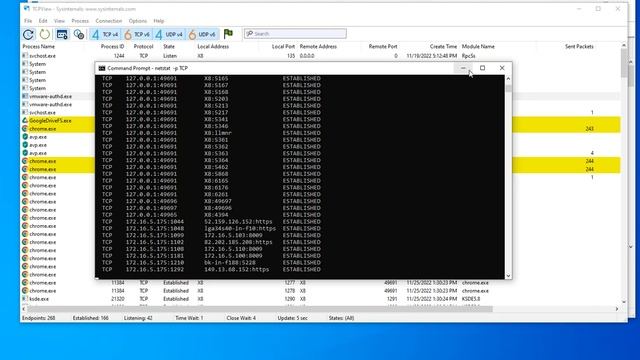Toggle the UDP v6 filter
Image resolution: width=640 pixels, height=360 pixels.
pos(202,34)
